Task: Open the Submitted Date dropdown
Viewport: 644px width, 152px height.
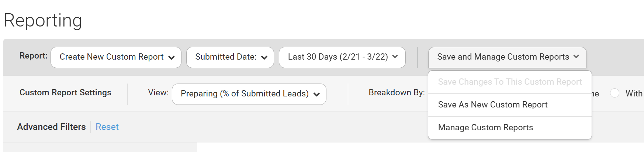Action: click(x=226, y=57)
